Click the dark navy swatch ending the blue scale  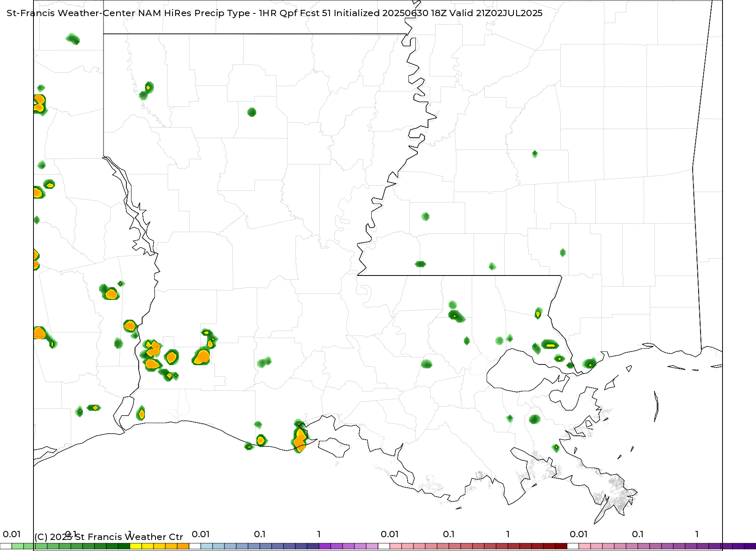313,546
